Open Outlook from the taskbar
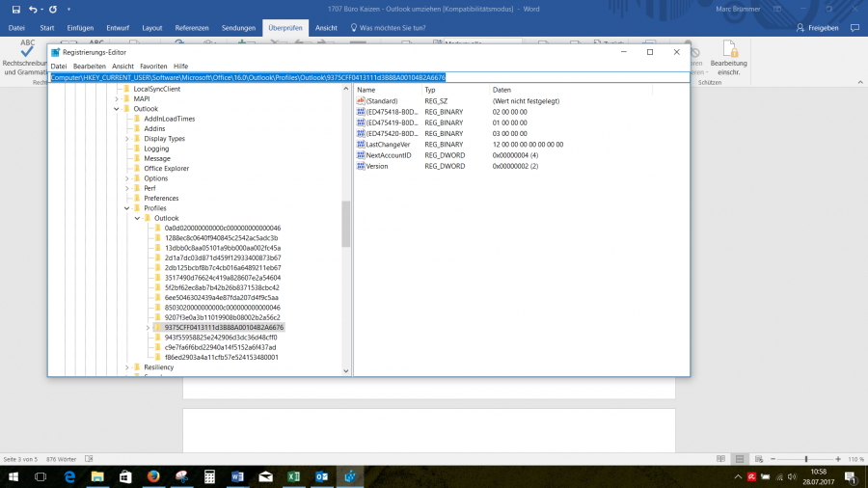Image resolution: width=868 pixels, height=488 pixels. click(321, 476)
